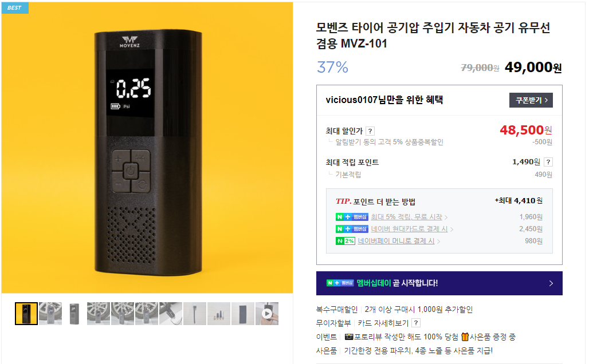
Task: Click the BEST badge on product image
Action: 15,7
